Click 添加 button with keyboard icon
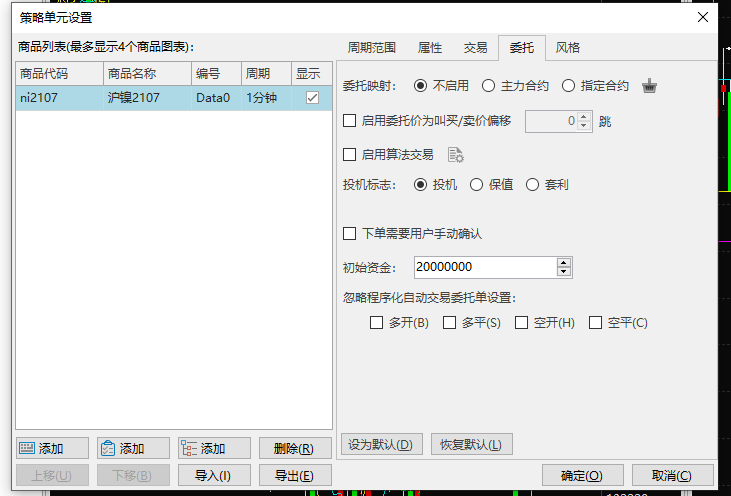 (52, 449)
